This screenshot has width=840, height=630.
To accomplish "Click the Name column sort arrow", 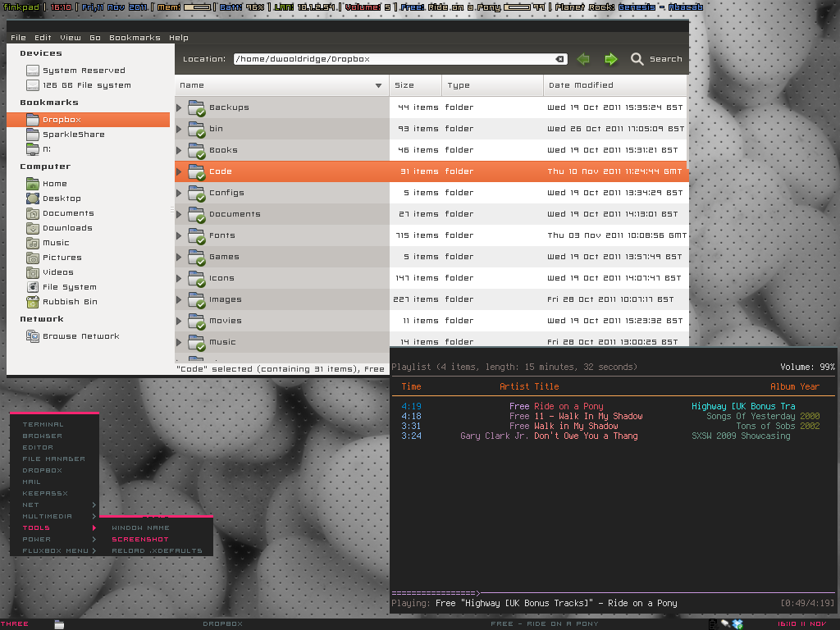I will point(378,85).
